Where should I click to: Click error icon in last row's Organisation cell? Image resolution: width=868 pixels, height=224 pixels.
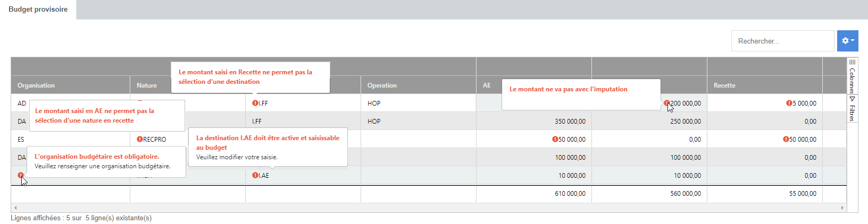pyautogui.click(x=21, y=175)
